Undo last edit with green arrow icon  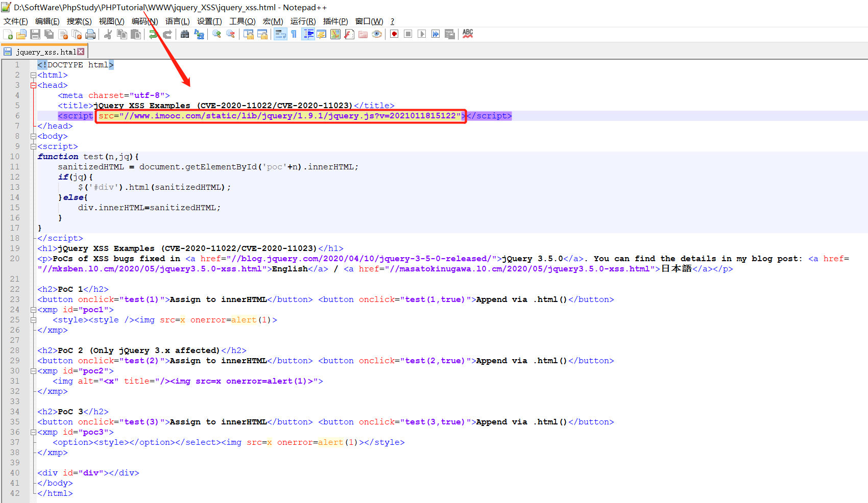coord(153,34)
